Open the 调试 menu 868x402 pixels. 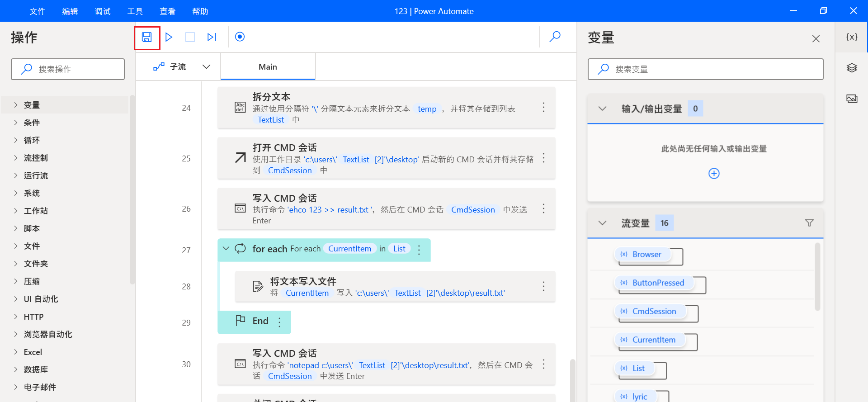tap(103, 11)
